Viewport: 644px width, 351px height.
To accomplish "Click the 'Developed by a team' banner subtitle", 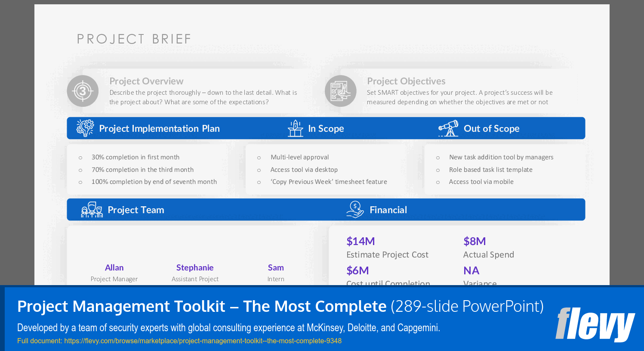I will click(228, 328).
